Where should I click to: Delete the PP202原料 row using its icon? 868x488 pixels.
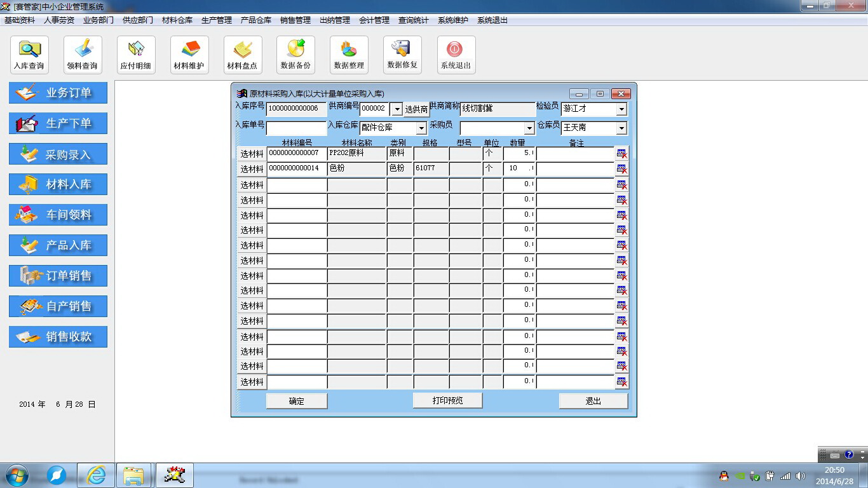[x=621, y=154]
